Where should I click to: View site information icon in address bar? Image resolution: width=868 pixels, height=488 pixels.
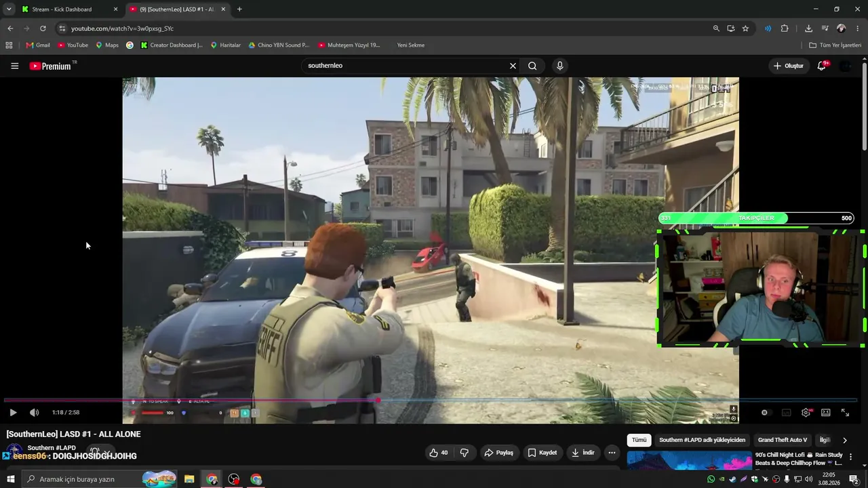tap(62, 28)
